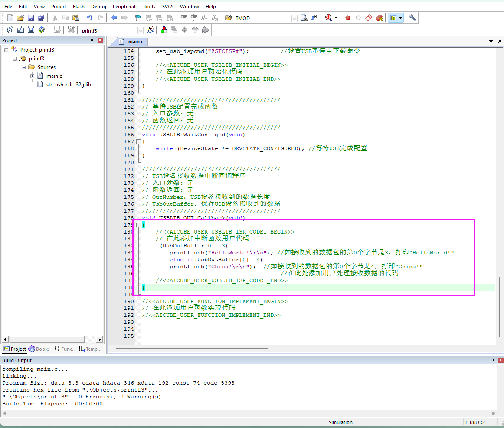The height and width of the screenshot is (428, 504).
Task: Click into the TMOD find text field
Action: 262,18
